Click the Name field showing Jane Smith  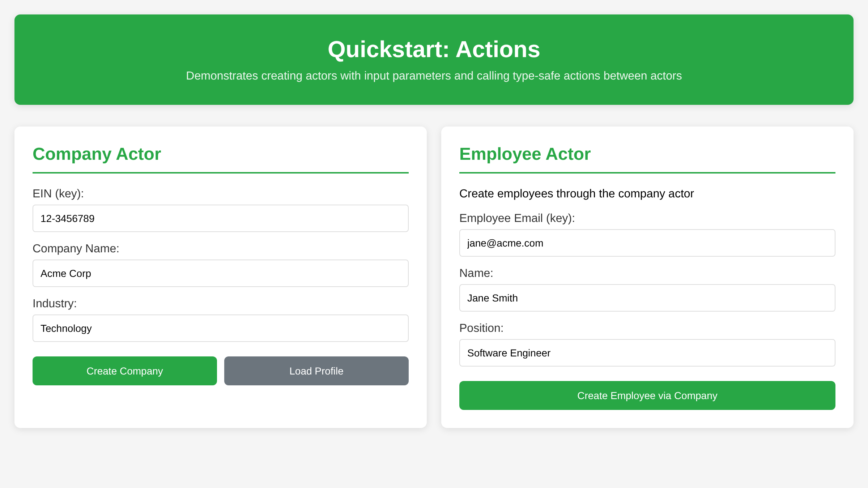pyautogui.click(x=647, y=298)
